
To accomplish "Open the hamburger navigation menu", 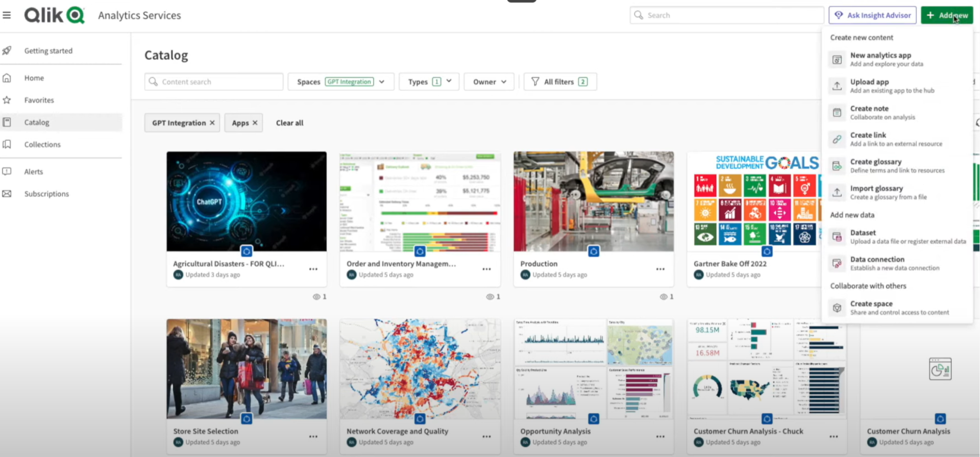I will (7, 15).
